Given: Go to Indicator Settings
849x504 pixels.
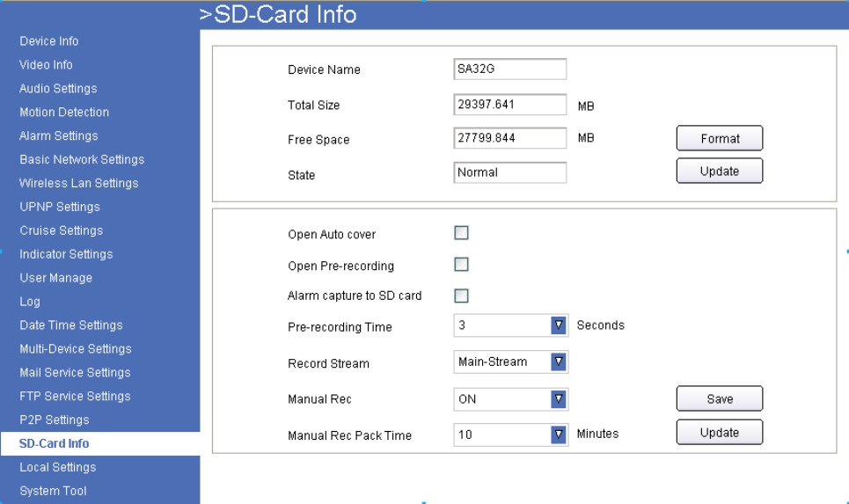Looking at the screenshot, I should pyautogui.click(x=66, y=254).
